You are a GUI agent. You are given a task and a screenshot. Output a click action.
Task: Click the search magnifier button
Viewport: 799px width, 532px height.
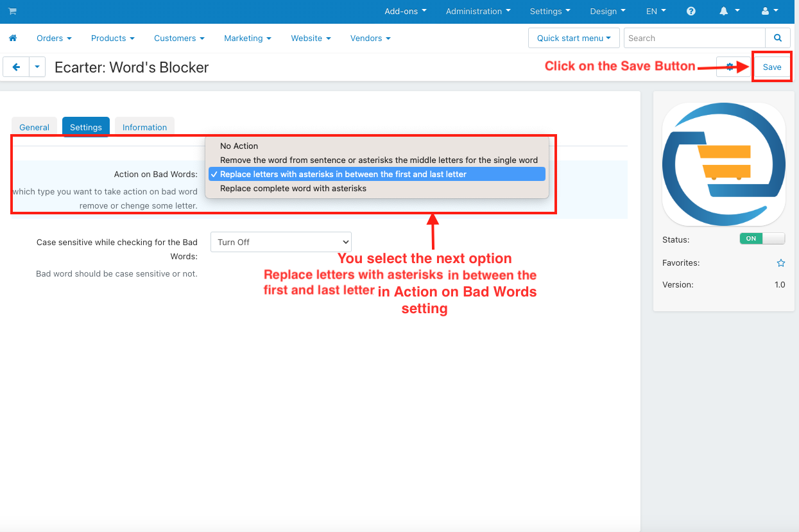[x=778, y=38]
